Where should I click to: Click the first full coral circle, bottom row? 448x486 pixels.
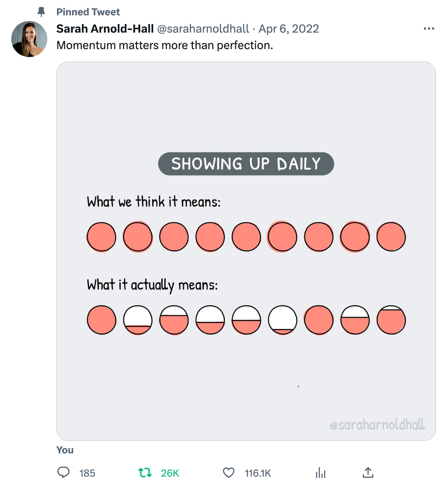(101, 320)
